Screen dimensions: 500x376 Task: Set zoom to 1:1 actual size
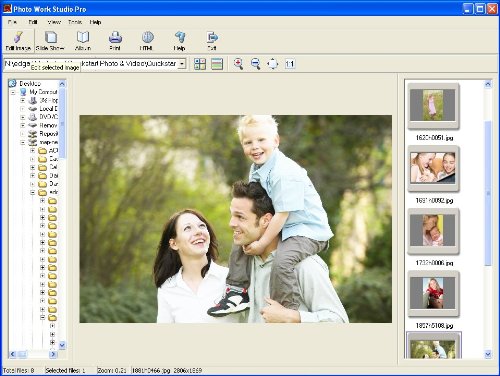[290, 63]
